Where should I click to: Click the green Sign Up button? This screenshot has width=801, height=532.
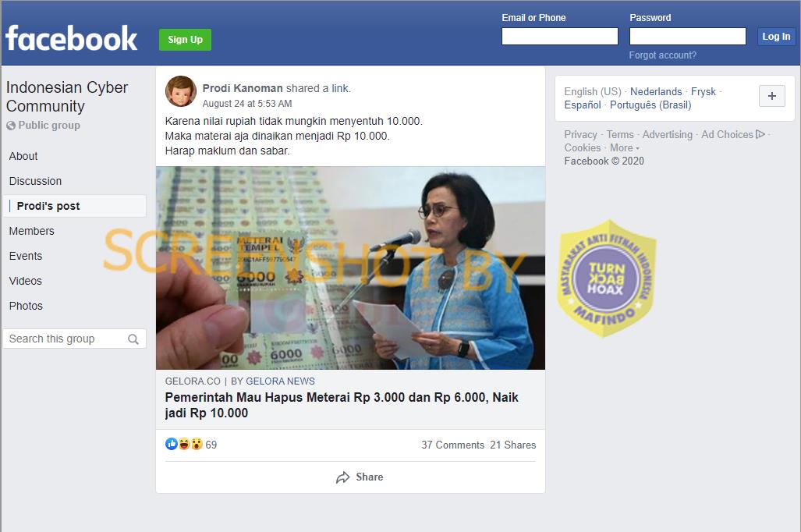click(x=185, y=39)
